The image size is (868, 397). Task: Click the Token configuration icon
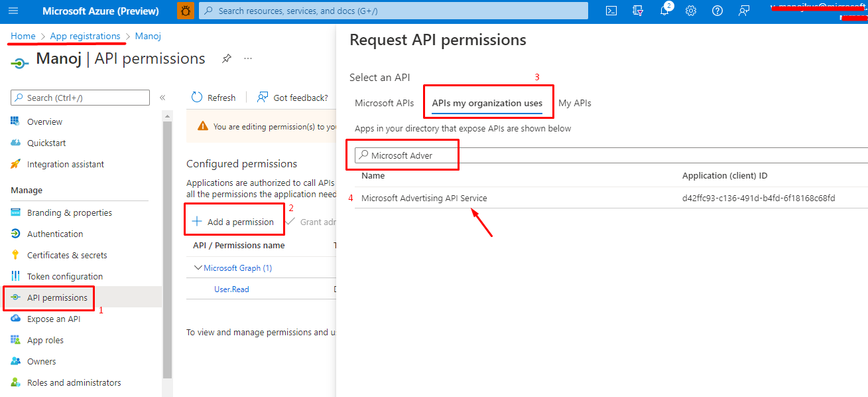(16, 276)
